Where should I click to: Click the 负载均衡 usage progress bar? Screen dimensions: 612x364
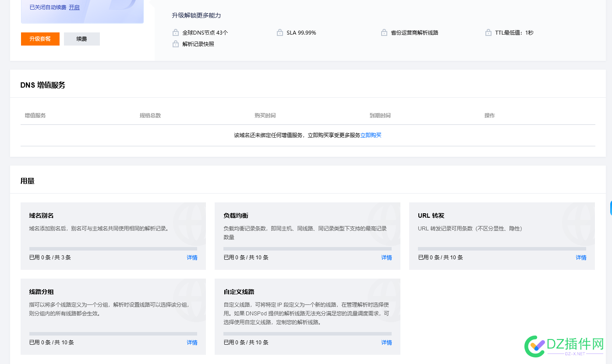308,249
